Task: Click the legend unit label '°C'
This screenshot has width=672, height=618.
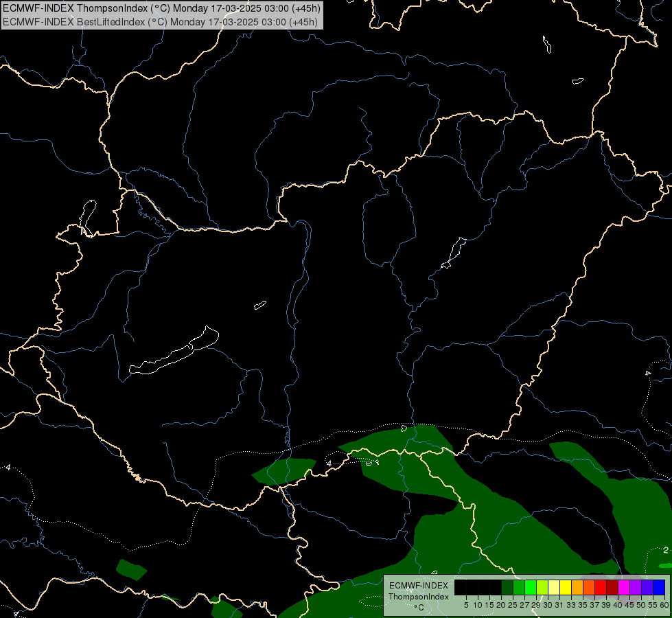Action: point(419,608)
